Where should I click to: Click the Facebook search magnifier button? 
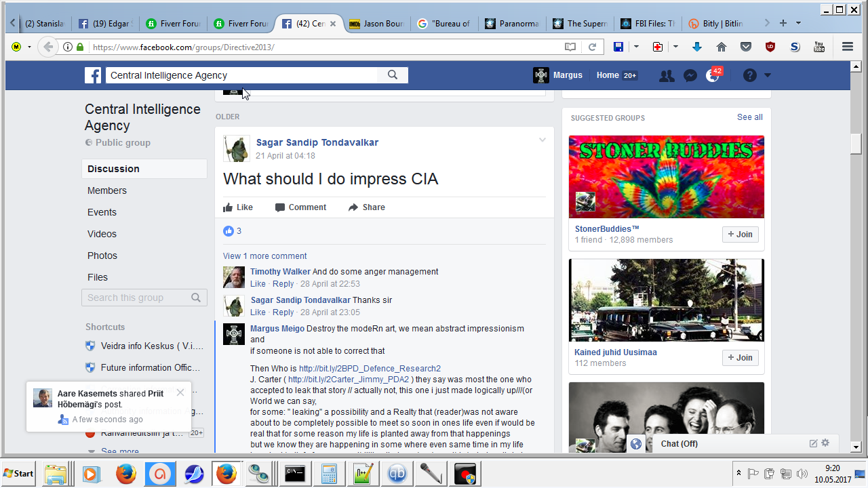tap(393, 75)
